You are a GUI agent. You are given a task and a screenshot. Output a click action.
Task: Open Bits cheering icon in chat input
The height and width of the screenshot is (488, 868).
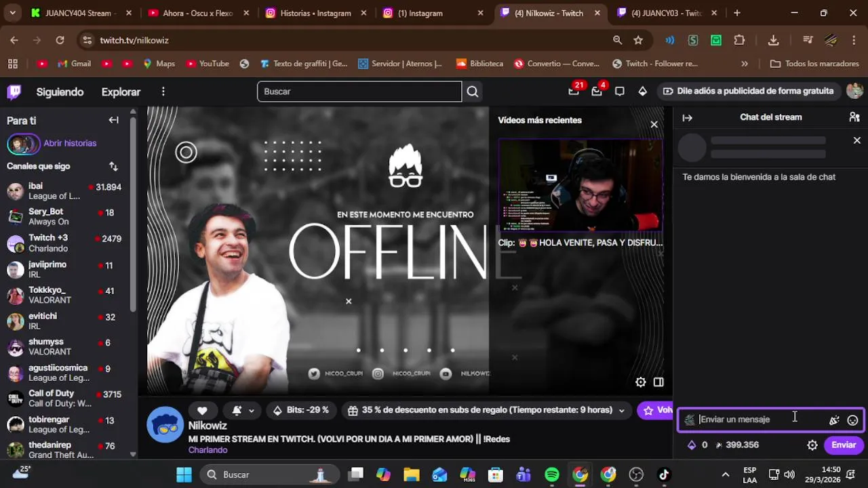point(834,420)
